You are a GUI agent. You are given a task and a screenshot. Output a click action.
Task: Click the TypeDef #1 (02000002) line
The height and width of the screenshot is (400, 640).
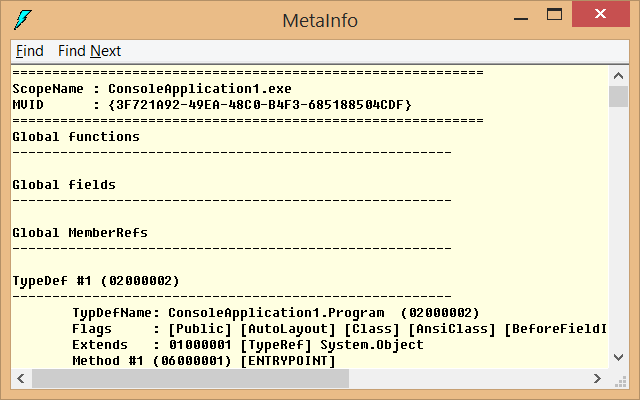pos(96,281)
